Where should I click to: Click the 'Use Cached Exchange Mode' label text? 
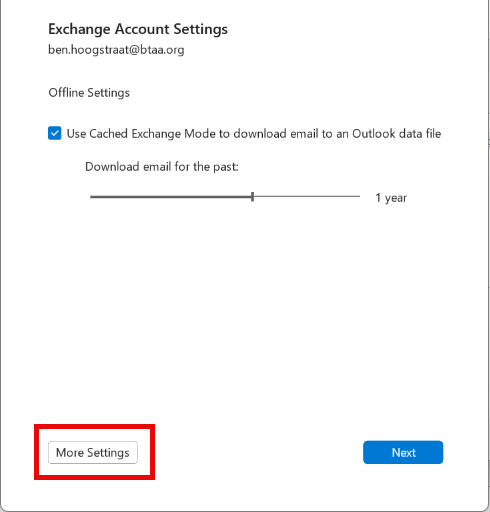click(254, 134)
